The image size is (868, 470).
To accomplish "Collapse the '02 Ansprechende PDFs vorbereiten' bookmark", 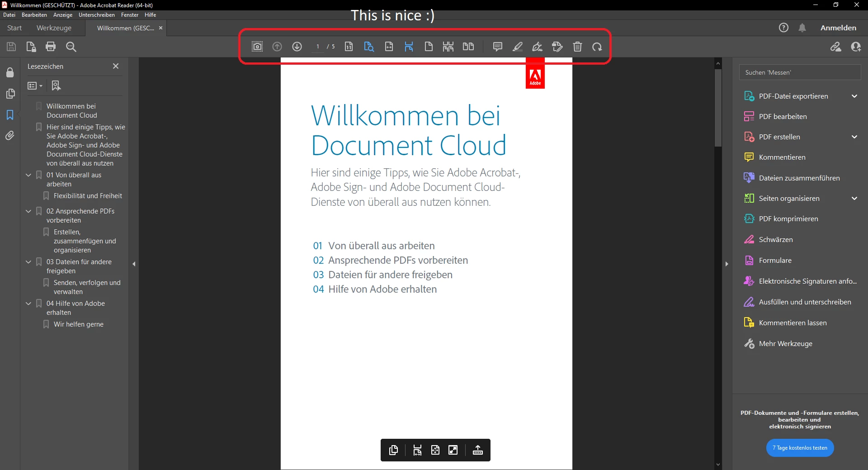I will pos(28,211).
